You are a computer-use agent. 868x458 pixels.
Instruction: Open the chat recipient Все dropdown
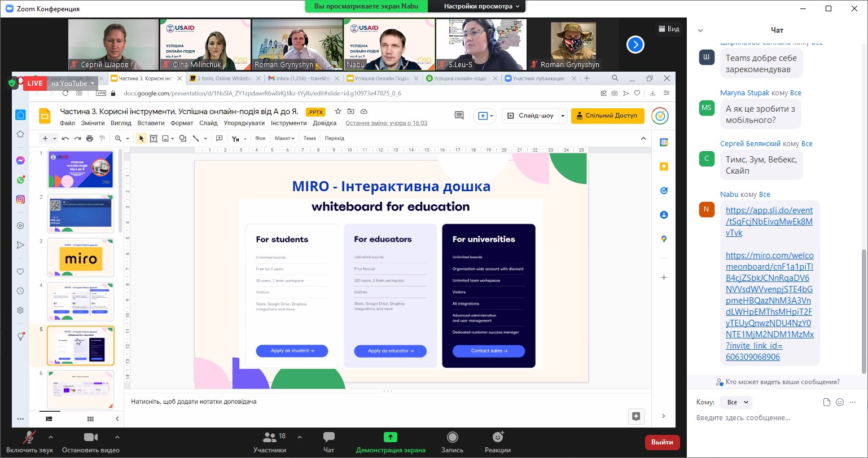click(x=737, y=402)
